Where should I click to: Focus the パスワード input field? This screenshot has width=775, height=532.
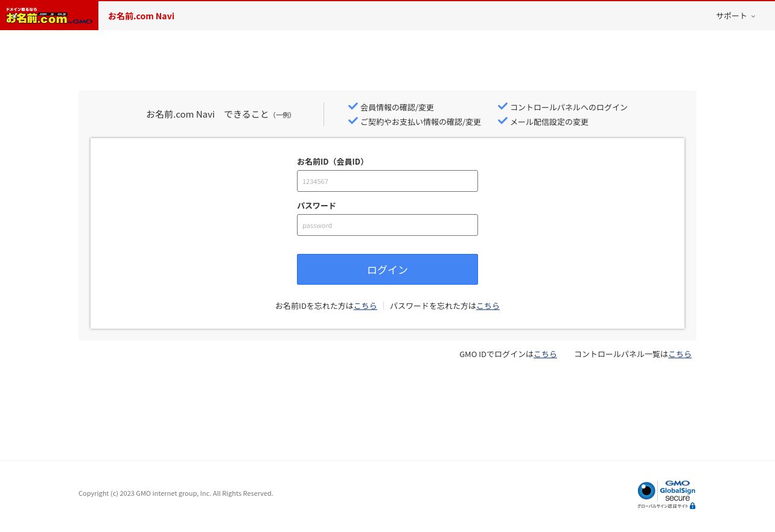pyautogui.click(x=387, y=225)
